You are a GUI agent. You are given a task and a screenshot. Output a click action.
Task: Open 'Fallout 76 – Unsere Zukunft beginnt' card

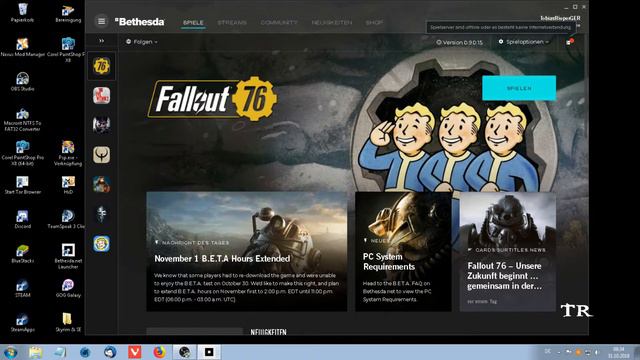pyautogui.click(x=508, y=251)
